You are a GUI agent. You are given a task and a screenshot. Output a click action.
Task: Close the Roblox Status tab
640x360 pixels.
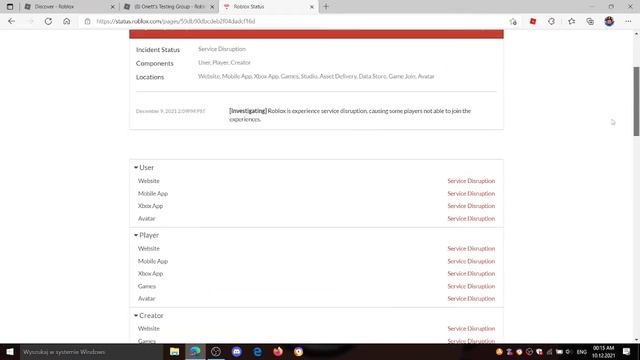pos(312,7)
